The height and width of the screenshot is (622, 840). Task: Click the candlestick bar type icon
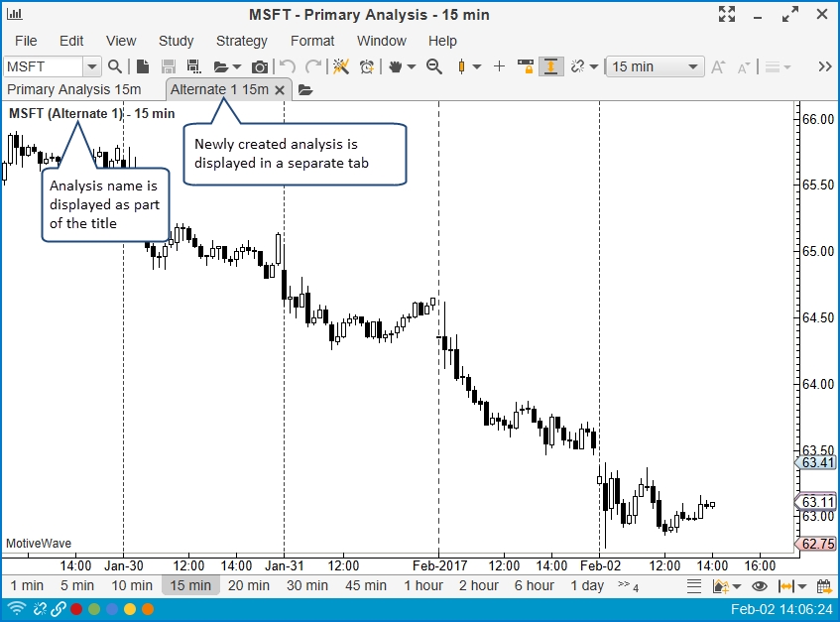(x=461, y=66)
